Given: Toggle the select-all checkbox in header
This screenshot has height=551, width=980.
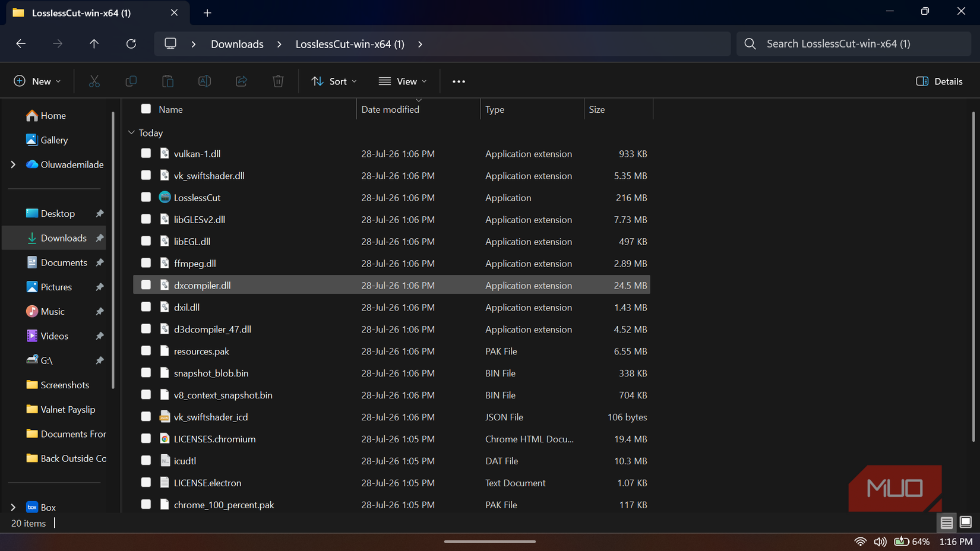Looking at the screenshot, I should (x=146, y=109).
